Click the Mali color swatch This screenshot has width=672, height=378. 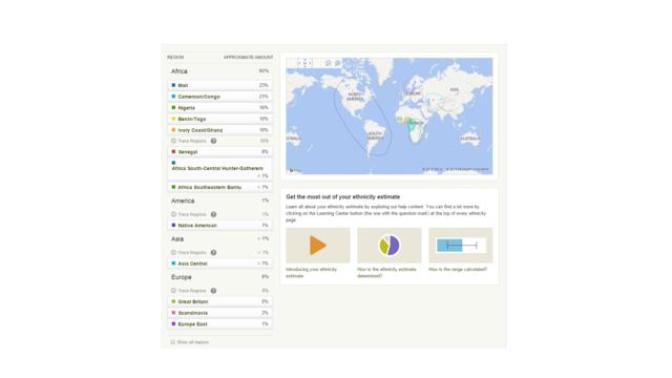click(174, 85)
